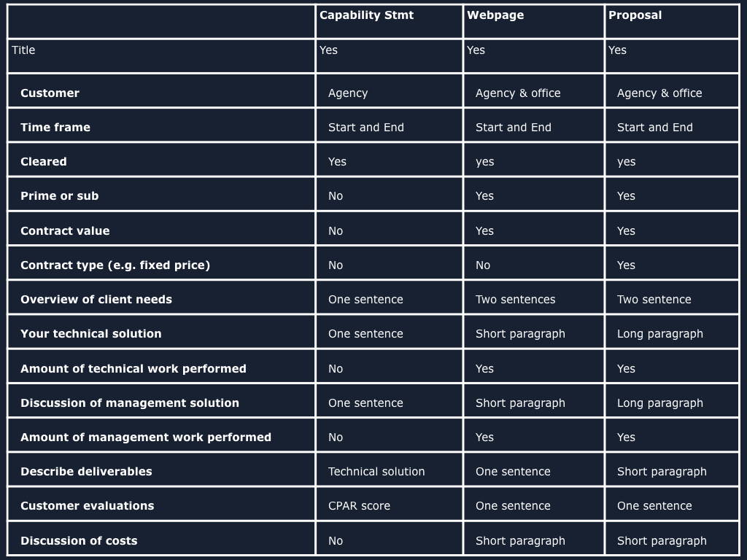
Task: Click Overview of client needs label
Action: click(96, 299)
